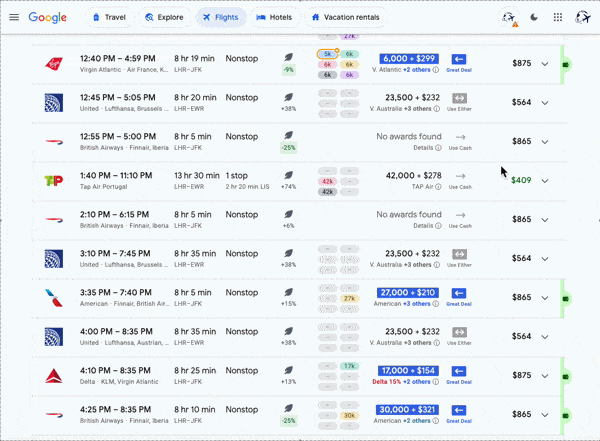Open the Hotels tab
This screenshot has width=600, height=441.
(274, 17)
